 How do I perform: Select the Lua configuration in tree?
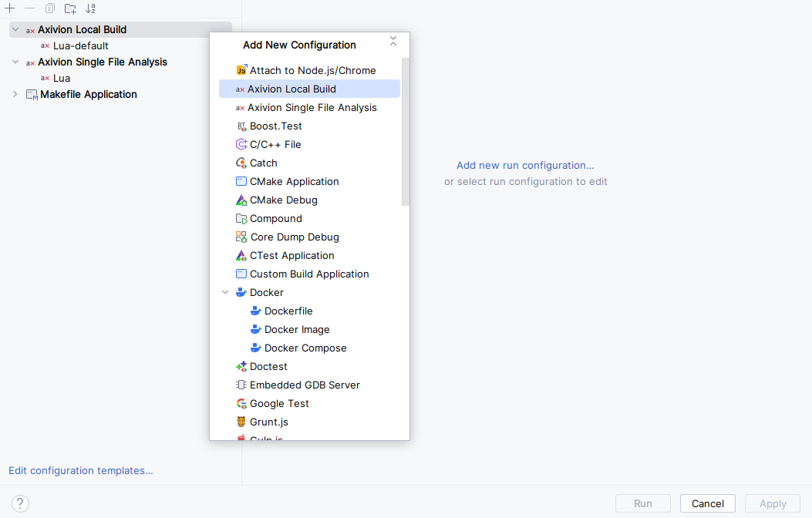pos(62,78)
